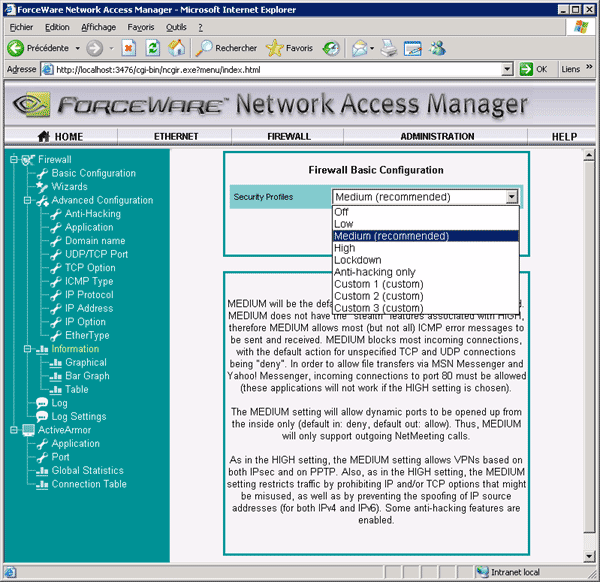The width and height of the screenshot is (600, 582).
Task: Click the Rechercher search magnifier icon
Action: pos(204,48)
